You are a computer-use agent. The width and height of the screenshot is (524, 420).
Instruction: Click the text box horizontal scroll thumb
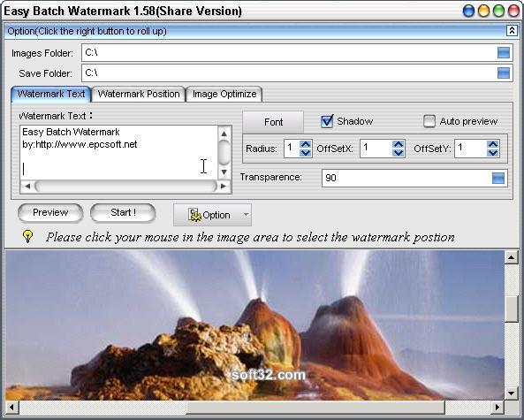[x=125, y=186]
